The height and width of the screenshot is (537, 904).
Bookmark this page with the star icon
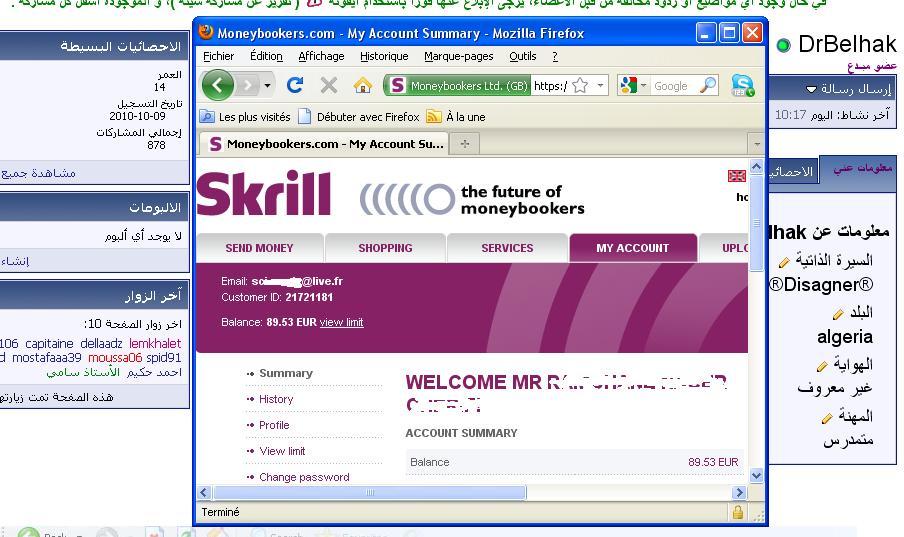click(581, 86)
